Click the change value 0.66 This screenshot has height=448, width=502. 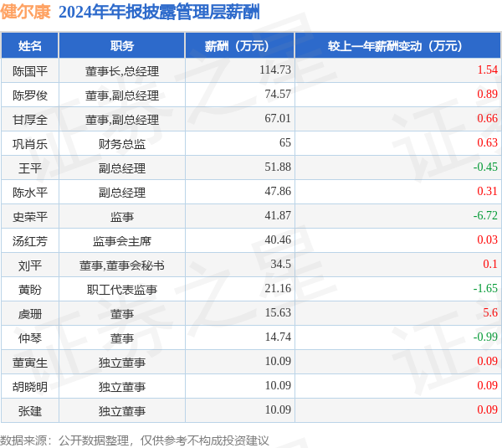[x=487, y=118]
